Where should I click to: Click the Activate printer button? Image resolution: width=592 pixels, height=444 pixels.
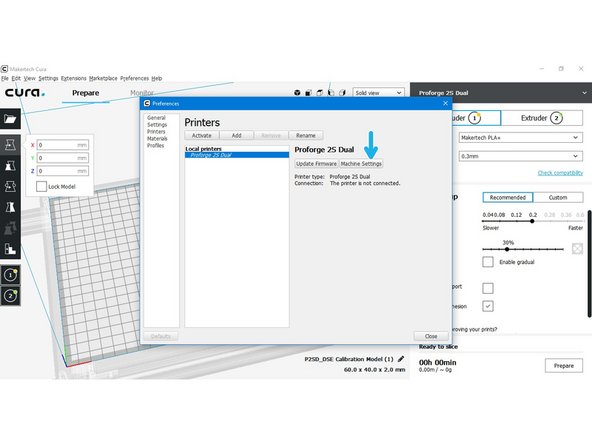[x=202, y=136]
